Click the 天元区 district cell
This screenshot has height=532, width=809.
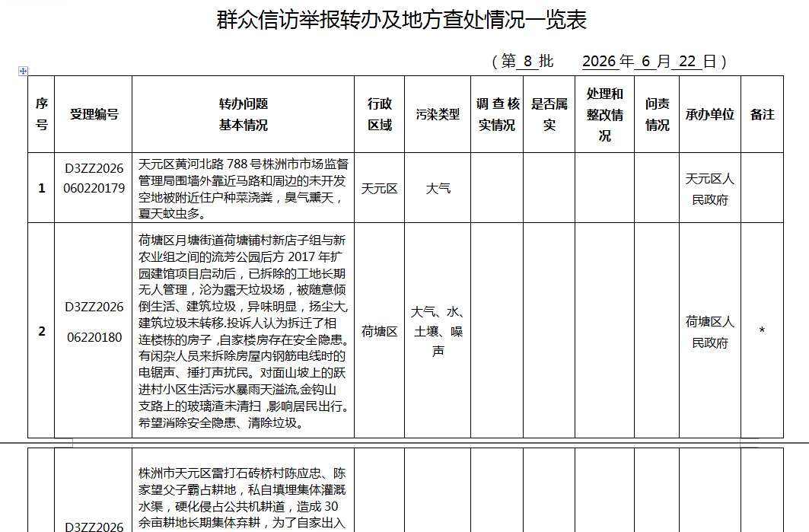coord(379,188)
